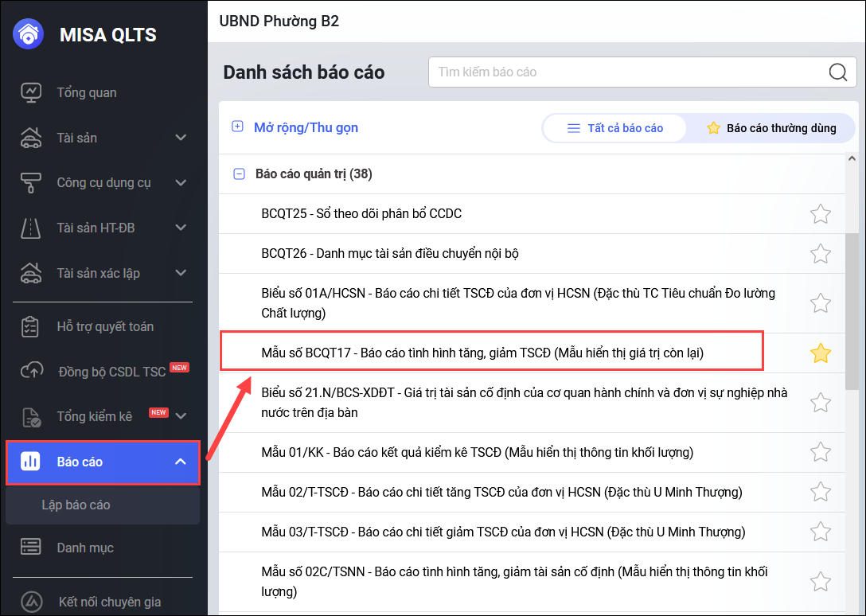Star the Mẫu 03/T-TSCĐ report
The width and height of the screenshot is (866, 616).
point(821,532)
